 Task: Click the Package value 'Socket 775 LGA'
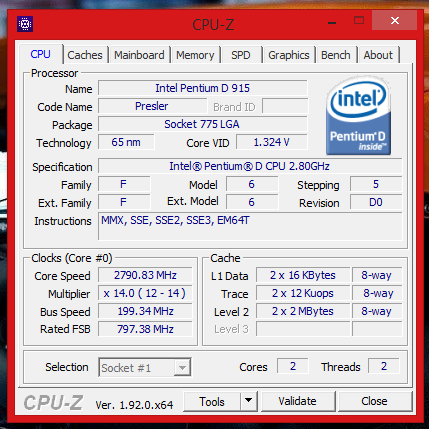click(203, 124)
